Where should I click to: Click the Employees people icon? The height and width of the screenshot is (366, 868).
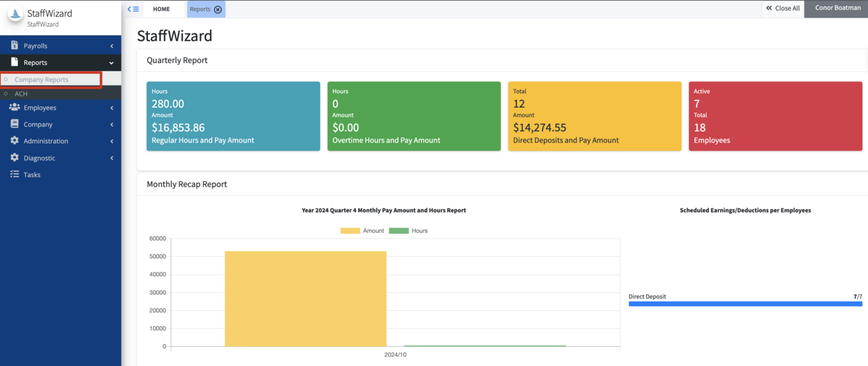tap(14, 107)
